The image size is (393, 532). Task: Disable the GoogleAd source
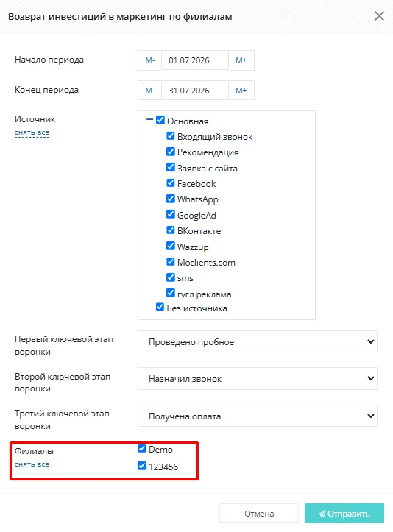point(170,214)
